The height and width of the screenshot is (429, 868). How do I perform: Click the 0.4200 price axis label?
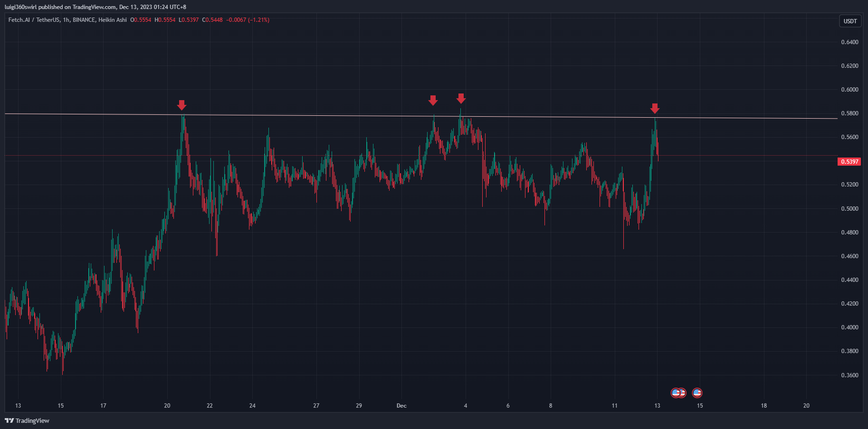(x=849, y=304)
